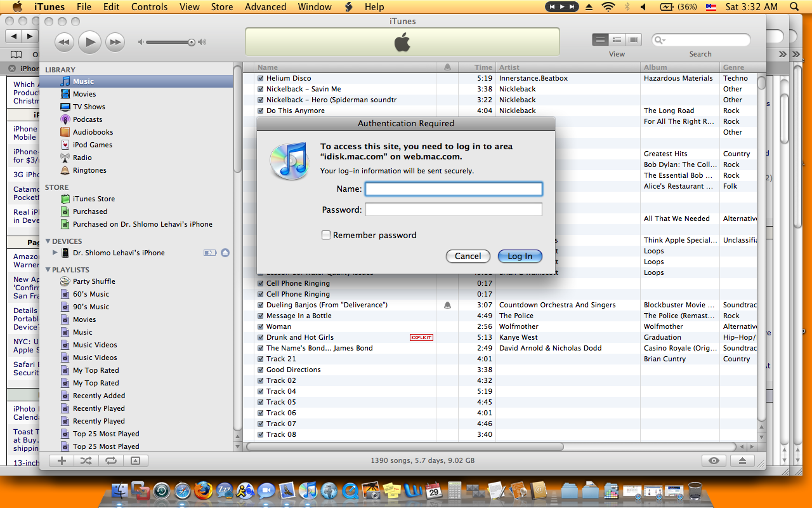Open Ringtones in the sidebar

tap(136, 170)
